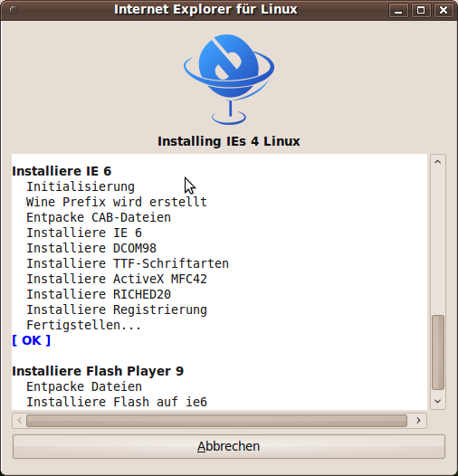Click the 'Installiere TTF-Schriftarten' log line
Viewport: 458px width, 476px height.
pyautogui.click(x=128, y=263)
